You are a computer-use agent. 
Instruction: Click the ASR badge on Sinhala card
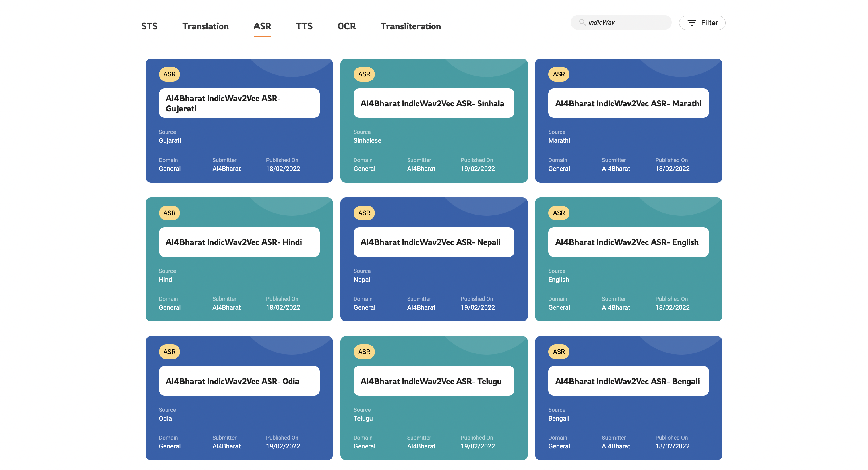364,74
